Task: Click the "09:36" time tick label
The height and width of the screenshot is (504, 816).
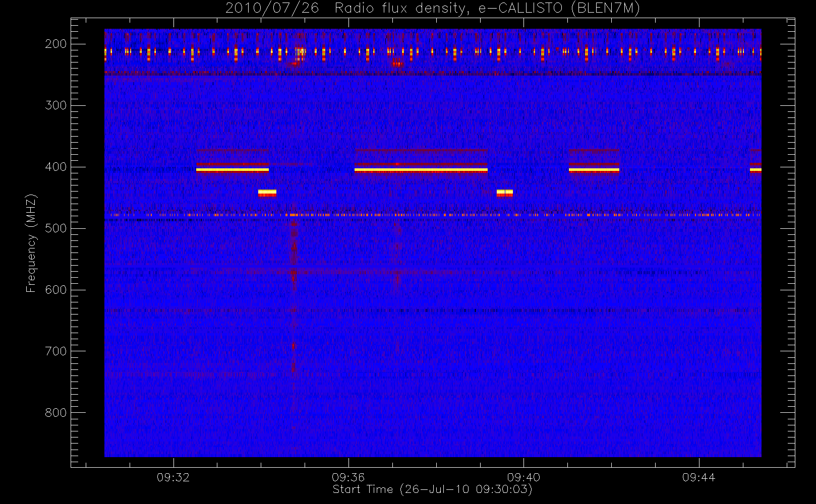Action: pos(348,477)
